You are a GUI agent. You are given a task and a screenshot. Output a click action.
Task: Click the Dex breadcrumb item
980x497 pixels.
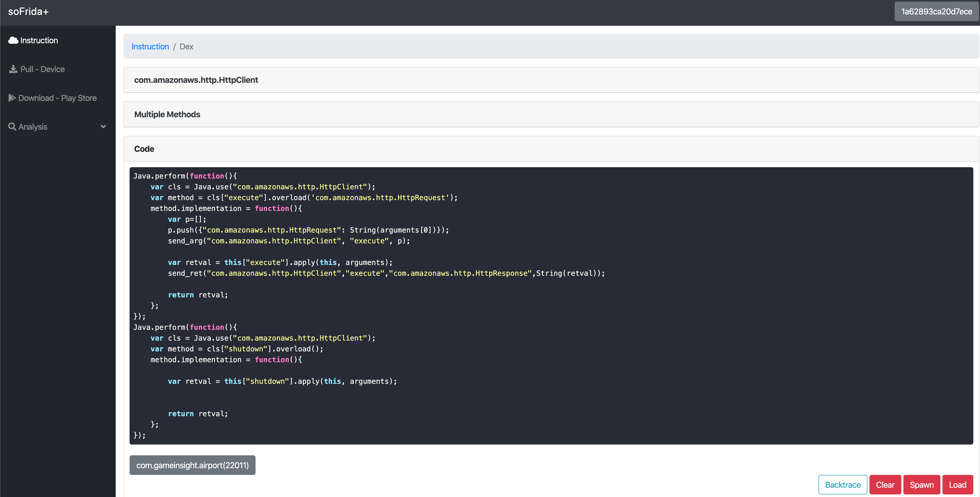coord(186,46)
